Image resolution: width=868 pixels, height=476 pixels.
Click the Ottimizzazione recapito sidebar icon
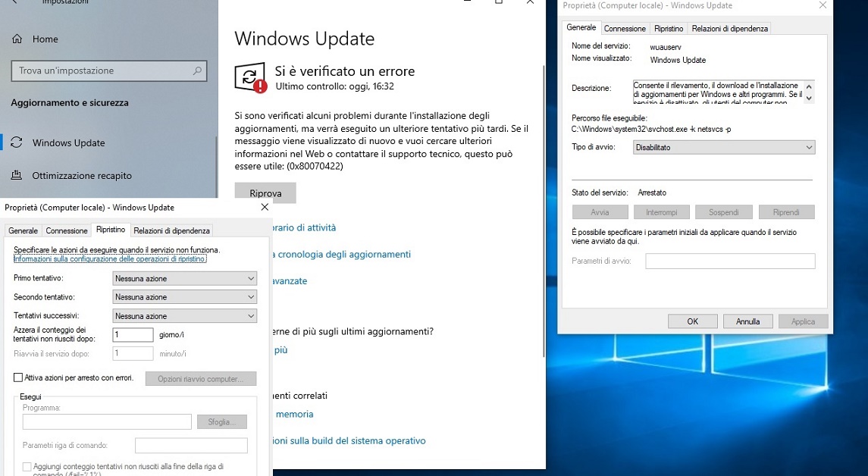[17, 175]
